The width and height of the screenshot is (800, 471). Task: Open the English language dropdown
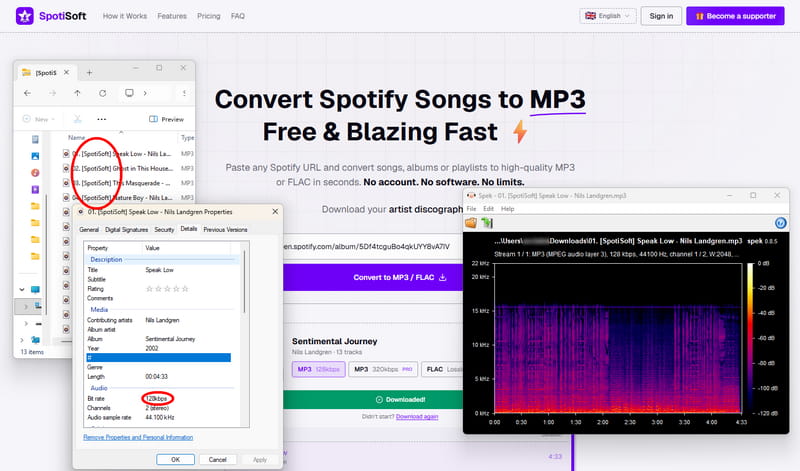[x=608, y=16]
